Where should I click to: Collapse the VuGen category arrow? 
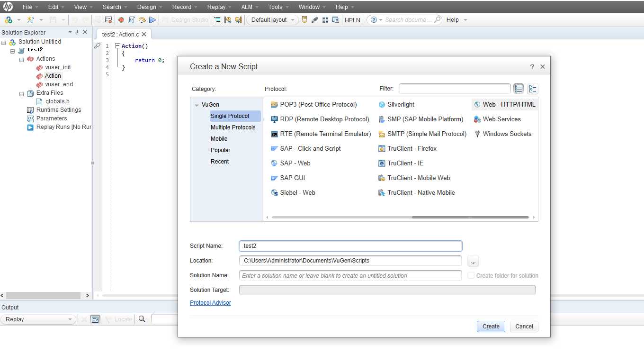tap(197, 105)
